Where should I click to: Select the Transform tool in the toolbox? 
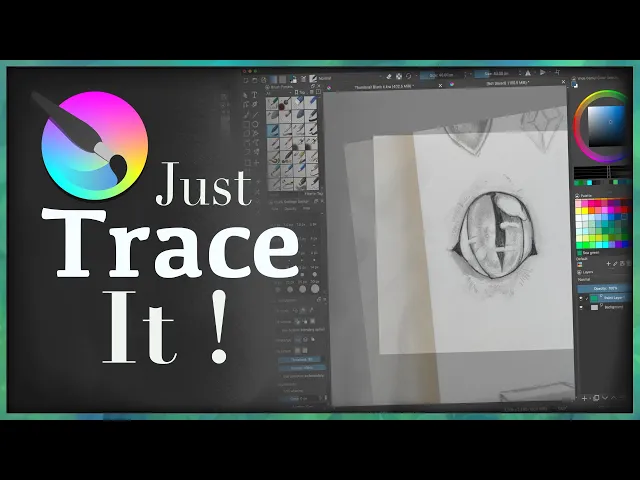(247, 162)
